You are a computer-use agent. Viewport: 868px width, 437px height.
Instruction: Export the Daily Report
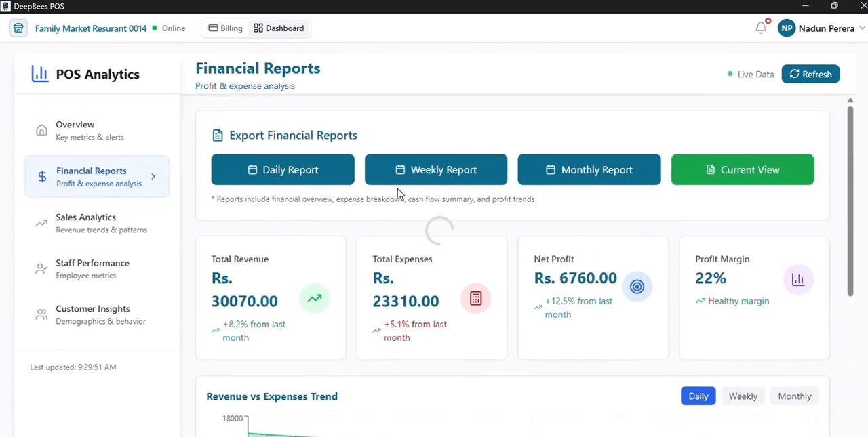283,169
